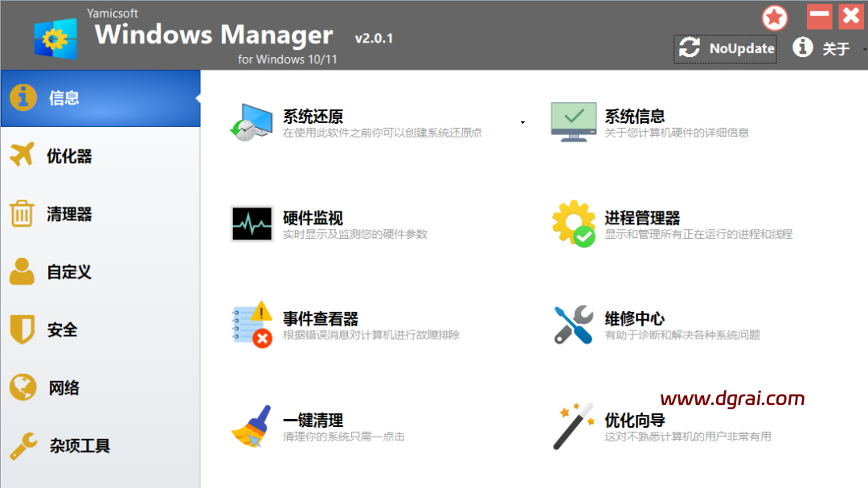Click the 系统信息 monitor icon
The image size is (868, 488).
coord(574,122)
